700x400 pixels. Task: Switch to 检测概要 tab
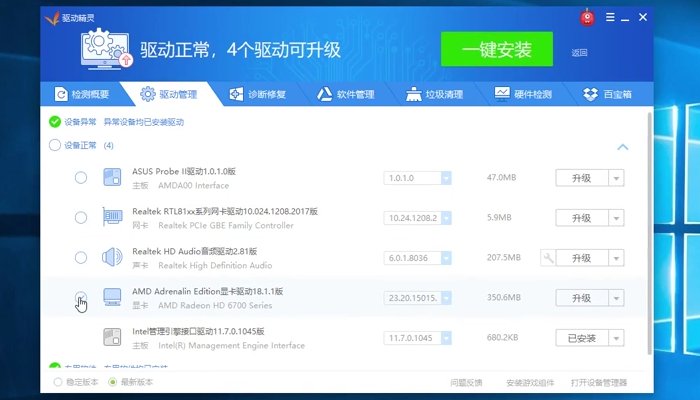(82, 94)
